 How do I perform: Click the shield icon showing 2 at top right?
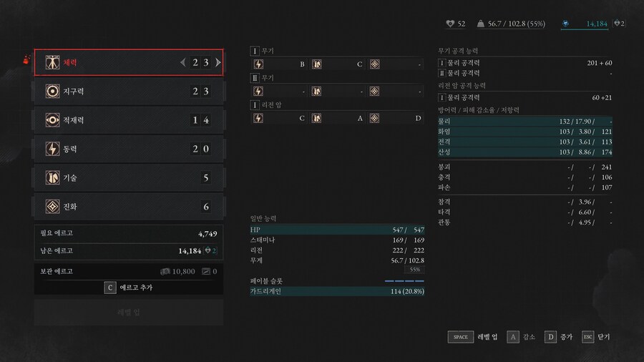tap(617, 24)
